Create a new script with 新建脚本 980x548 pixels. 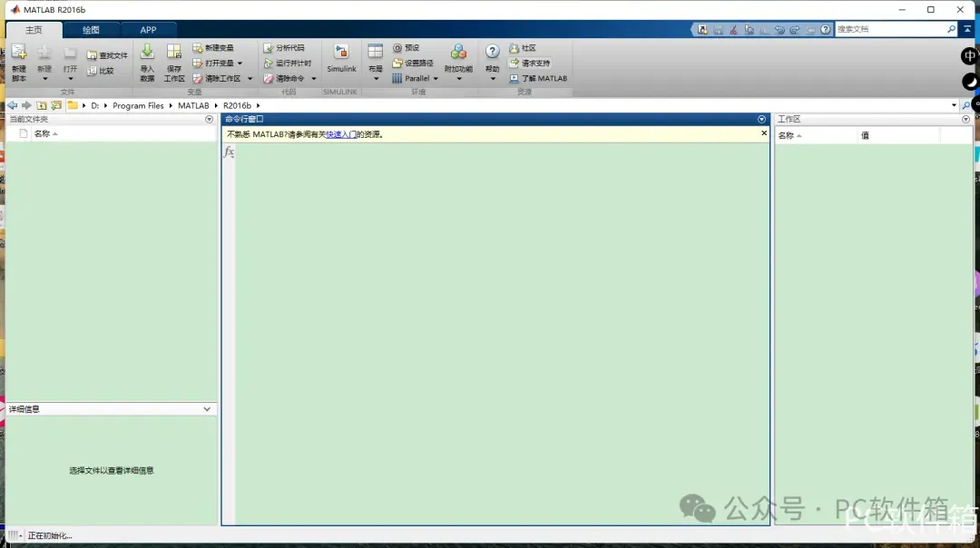pyautogui.click(x=19, y=63)
